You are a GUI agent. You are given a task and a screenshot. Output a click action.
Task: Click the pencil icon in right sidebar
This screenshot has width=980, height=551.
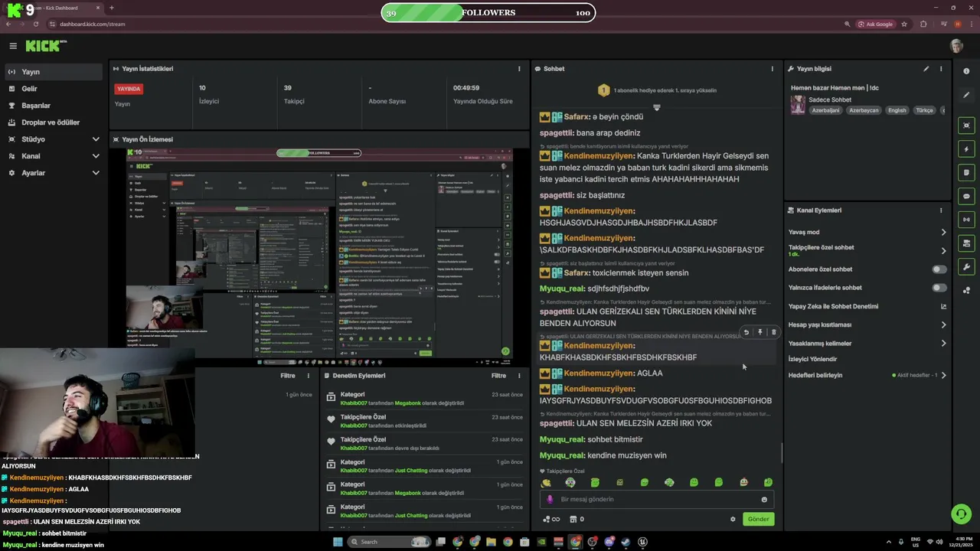point(966,93)
